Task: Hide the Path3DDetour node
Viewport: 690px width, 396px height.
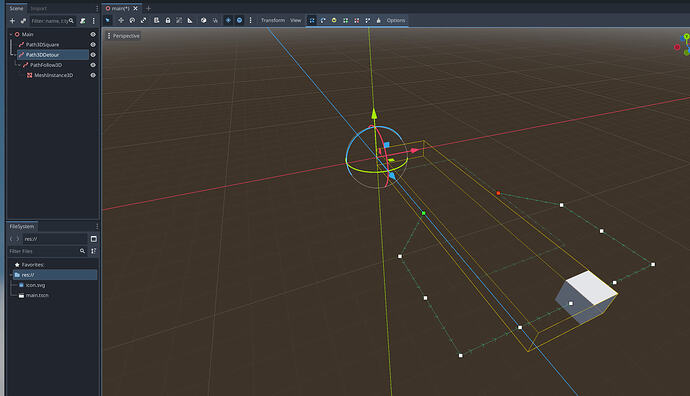Action: pyautogui.click(x=93, y=55)
